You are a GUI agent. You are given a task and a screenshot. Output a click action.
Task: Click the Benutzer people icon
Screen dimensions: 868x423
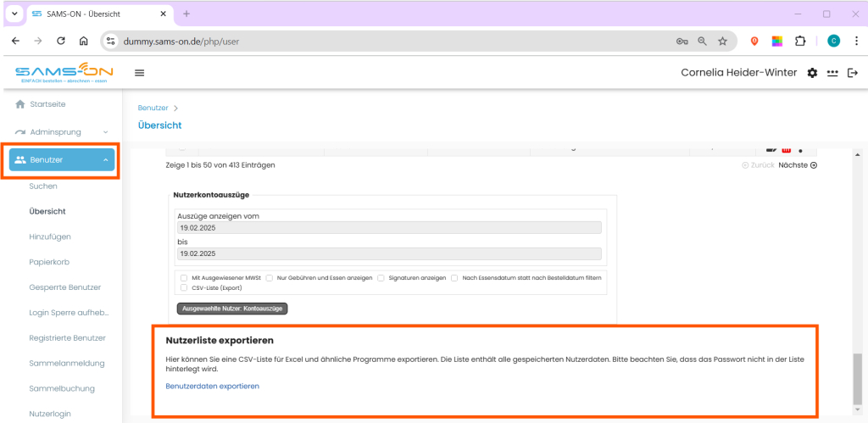(x=20, y=160)
